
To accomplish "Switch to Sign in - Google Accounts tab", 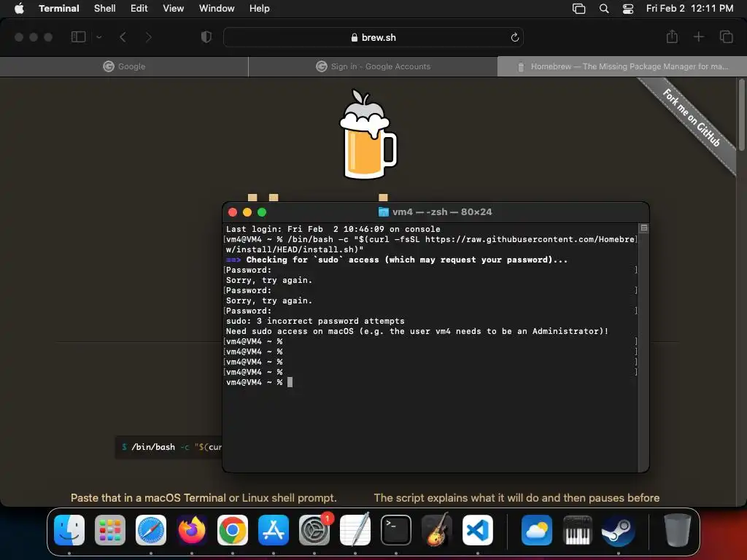I will pyautogui.click(x=373, y=66).
